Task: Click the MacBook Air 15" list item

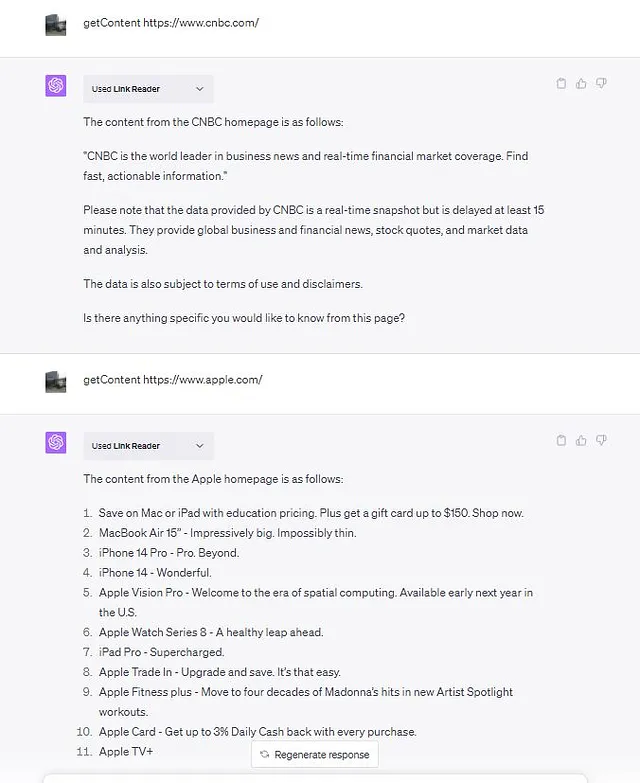Action: pos(228,533)
